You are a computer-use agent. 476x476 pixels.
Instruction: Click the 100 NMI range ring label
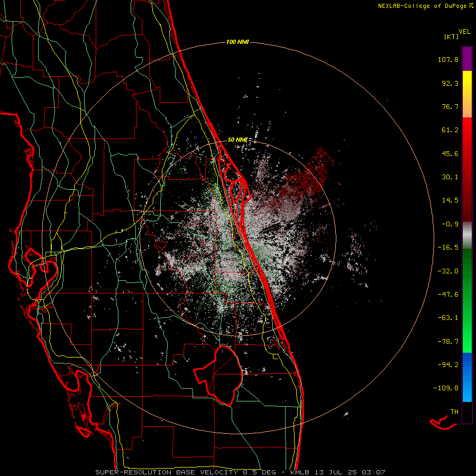click(x=237, y=42)
